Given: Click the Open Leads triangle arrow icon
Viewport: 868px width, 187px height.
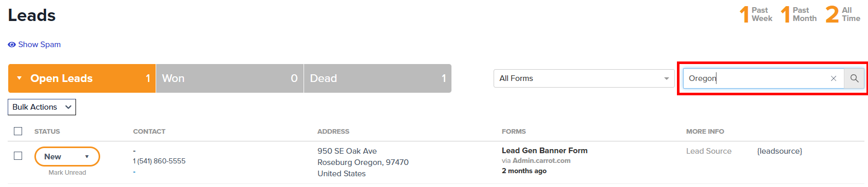Looking at the screenshot, I should click(x=20, y=78).
